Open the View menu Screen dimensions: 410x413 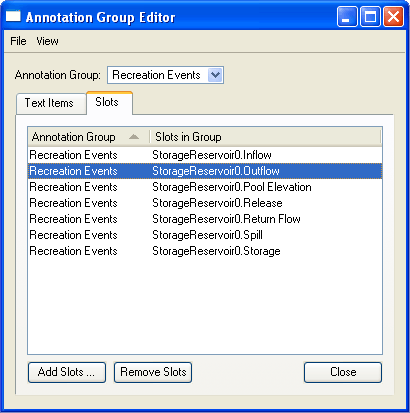tap(47, 41)
